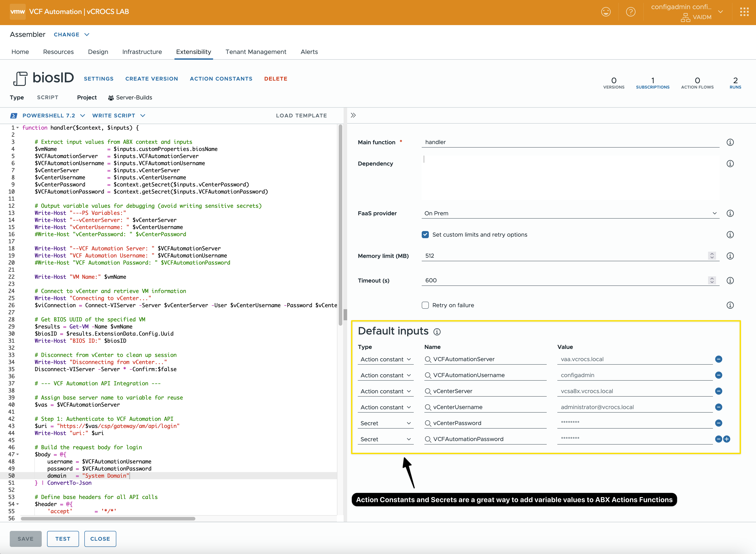Open the ACTION CONSTANTS link
This screenshot has width=756, height=554.
[x=221, y=79]
